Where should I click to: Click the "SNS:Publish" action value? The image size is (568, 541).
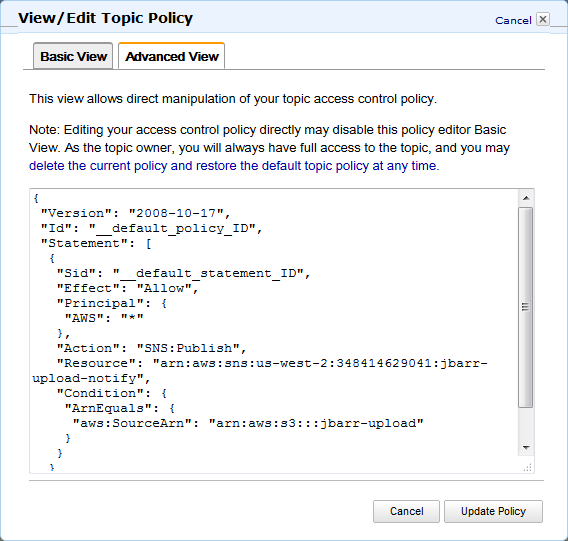pos(188,348)
